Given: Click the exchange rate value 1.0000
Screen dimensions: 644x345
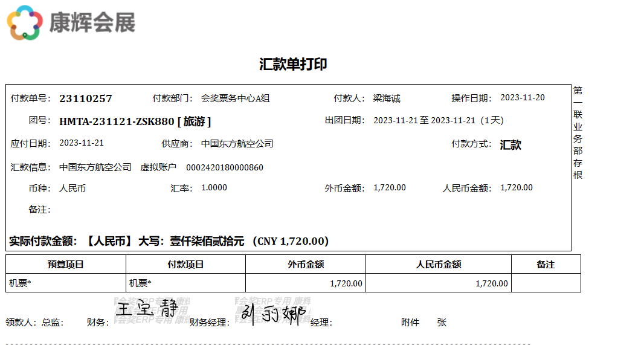Looking at the screenshot, I should (214, 188).
